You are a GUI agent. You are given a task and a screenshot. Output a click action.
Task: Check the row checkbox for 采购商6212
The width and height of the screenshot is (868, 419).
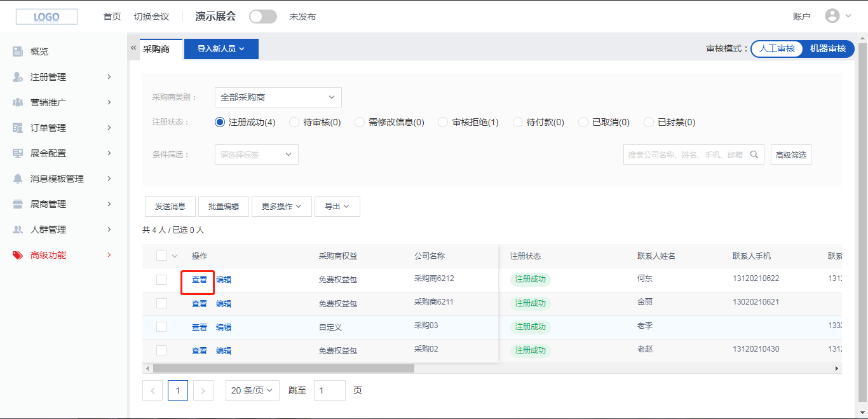[x=161, y=280]
